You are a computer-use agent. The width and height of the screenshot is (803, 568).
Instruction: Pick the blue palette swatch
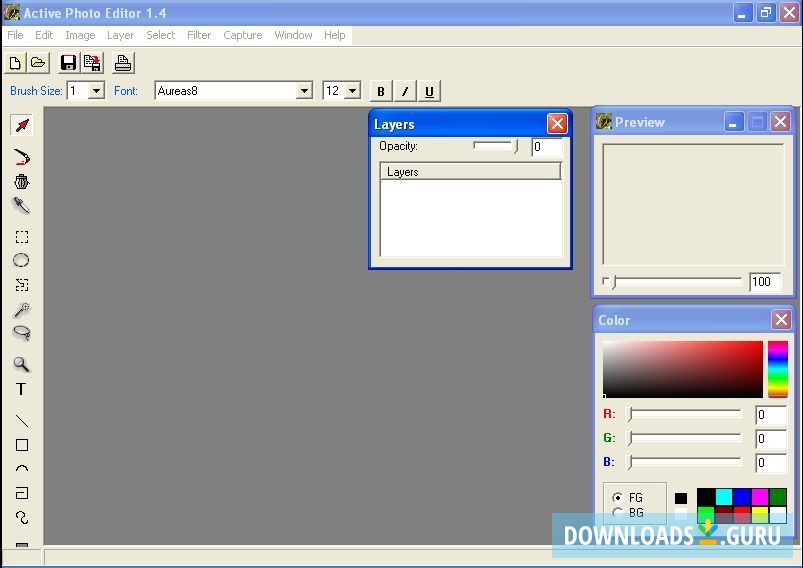742,496
